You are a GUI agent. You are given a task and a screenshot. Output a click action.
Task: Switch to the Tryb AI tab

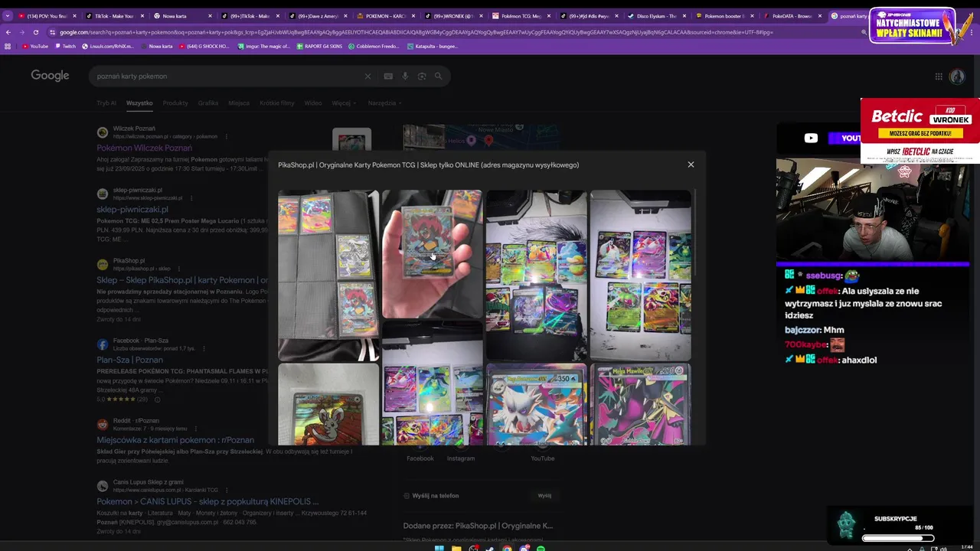106,103
